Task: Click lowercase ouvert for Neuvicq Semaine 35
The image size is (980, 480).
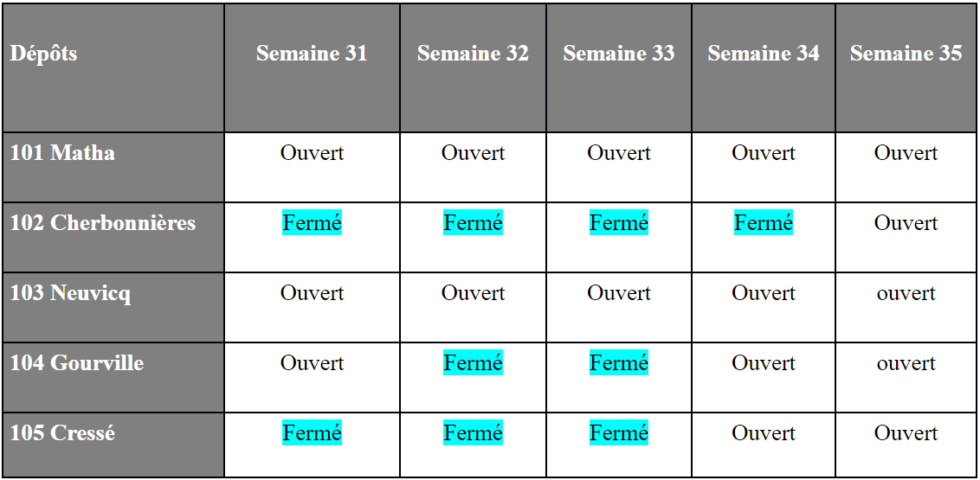Action: pyautogui.click(x=906, y=293)
